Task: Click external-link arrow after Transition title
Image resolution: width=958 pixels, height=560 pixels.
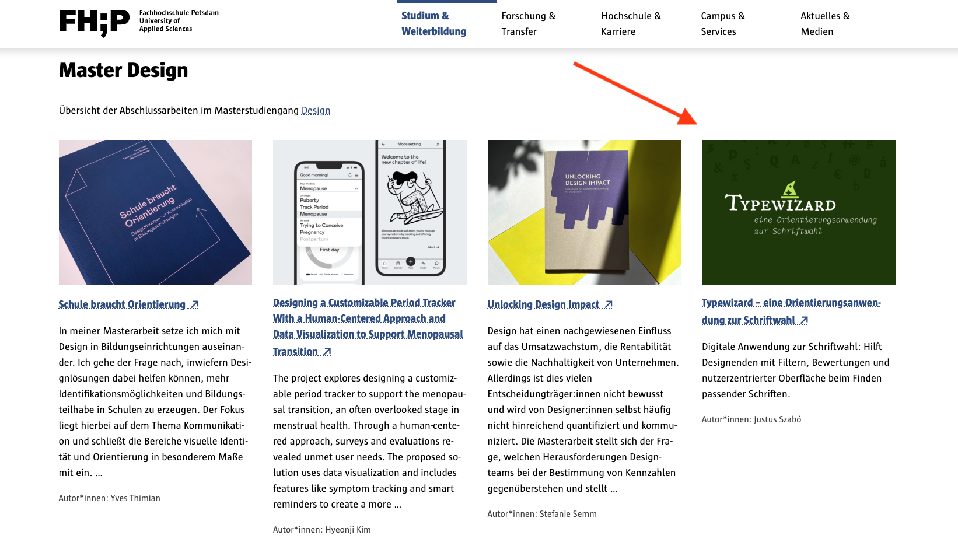Action: [x=327, y=352]
